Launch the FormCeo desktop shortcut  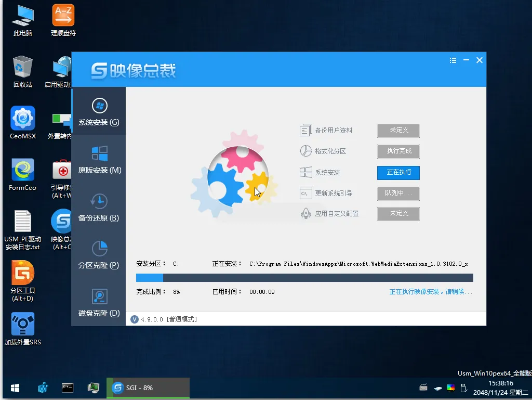[23, 171]
